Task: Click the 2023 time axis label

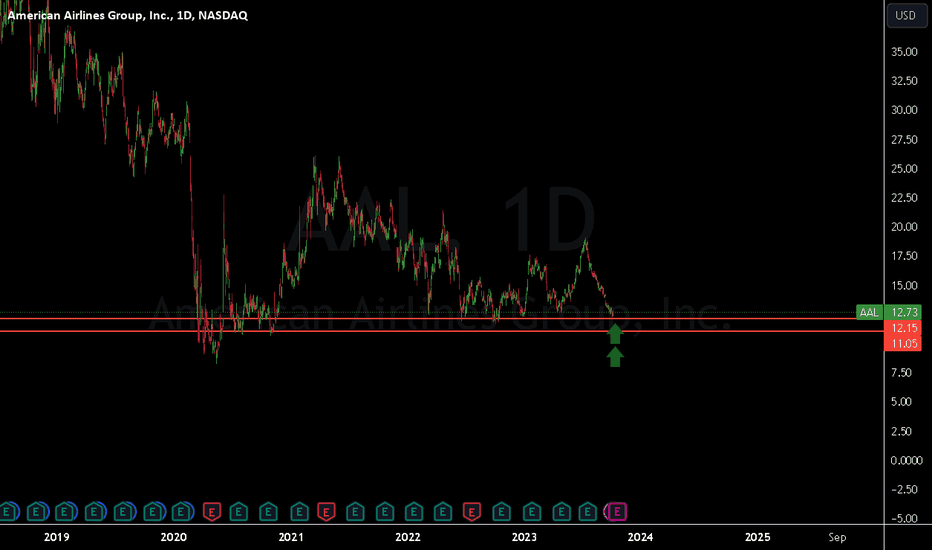Action: tap(524, 537)
